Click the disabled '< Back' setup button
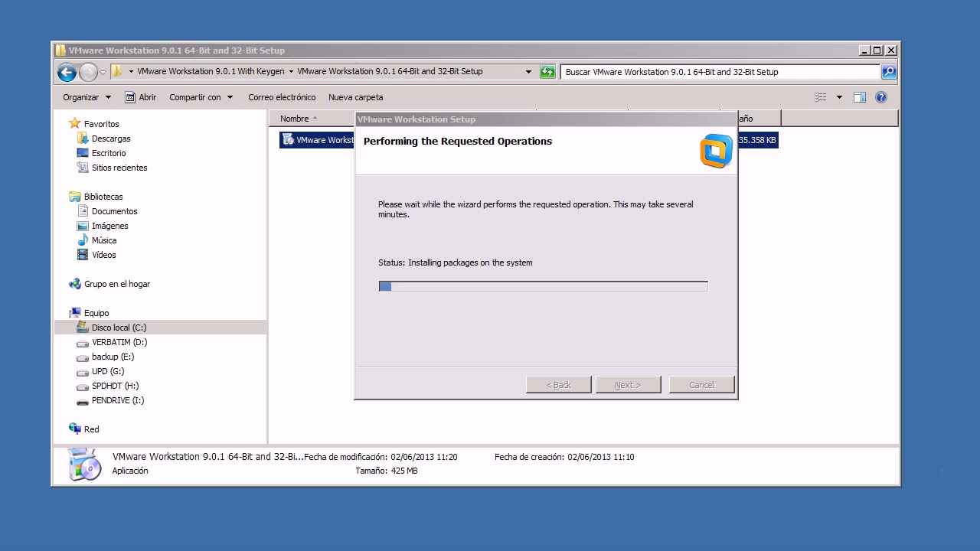This screenshot has width=980, height=551. tap(558, 385)
